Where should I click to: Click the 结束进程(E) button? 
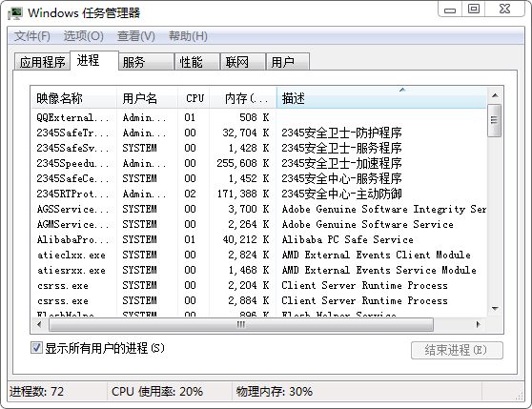457,350
